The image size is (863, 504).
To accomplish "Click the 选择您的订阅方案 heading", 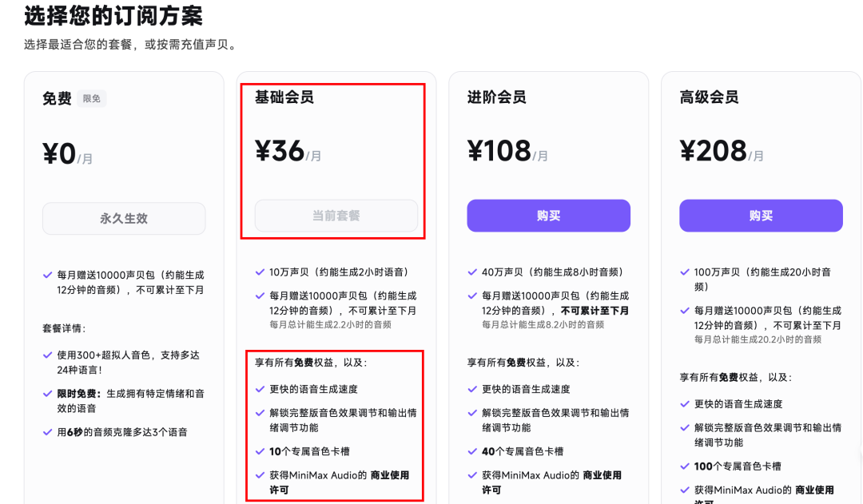I will [x=113, y=15].
